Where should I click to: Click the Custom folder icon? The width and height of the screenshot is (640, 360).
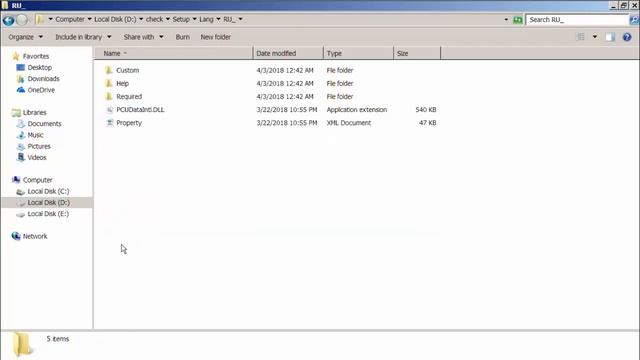pos(109,70)
